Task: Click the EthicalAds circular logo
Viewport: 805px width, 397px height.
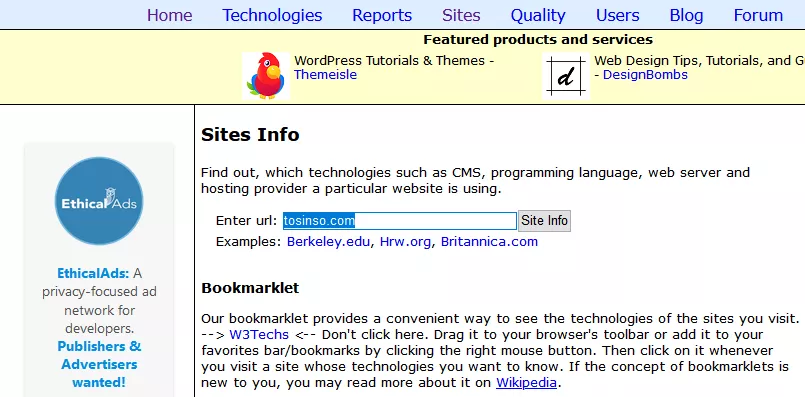Action: pos(99,201)
